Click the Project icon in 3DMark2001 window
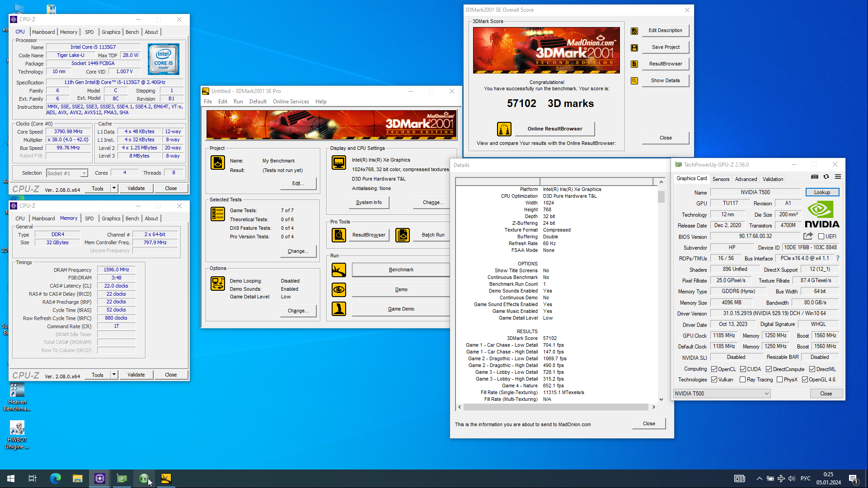Image resolution: width=868 pixels, height=488 pixels. click(218, 163)
